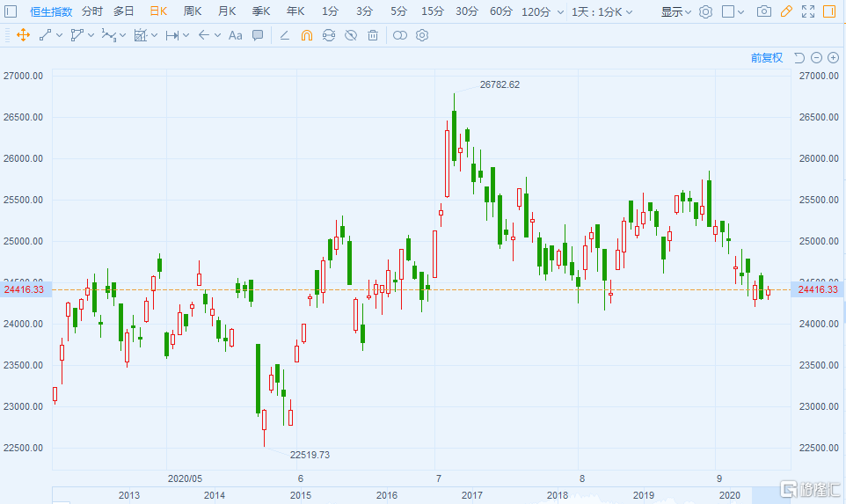Take a chart screenshot with camera icon
The height and width of the screenshot is (504, 846).
764,11
